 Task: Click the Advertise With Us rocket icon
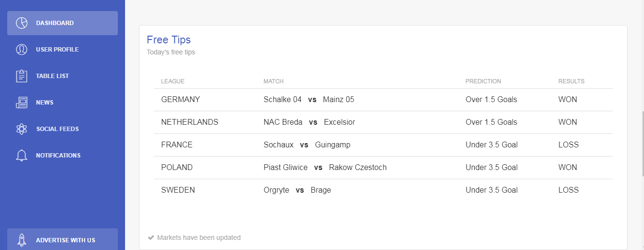pos(22,240)
